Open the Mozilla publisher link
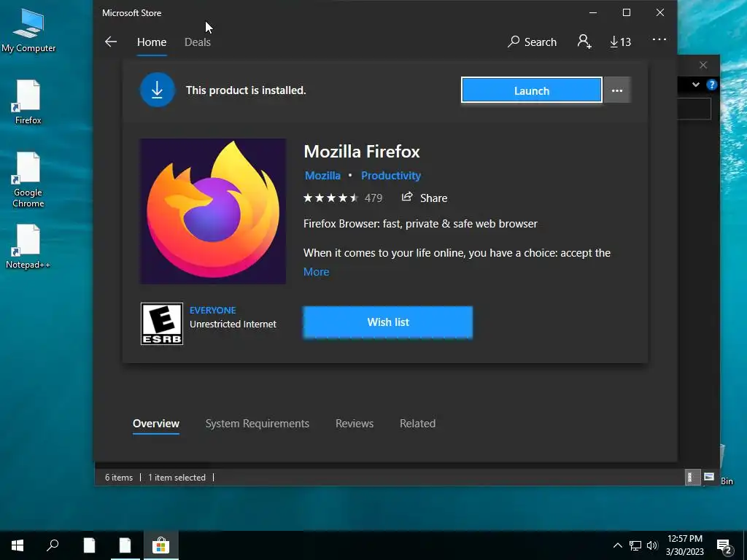 (322, 176)
